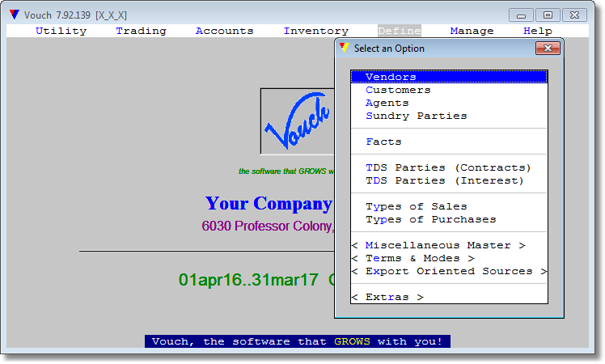The height and width of the screenshot is (364, 605).
Task: Select TDS Parties (Contracts)
Action: [449, 167]
